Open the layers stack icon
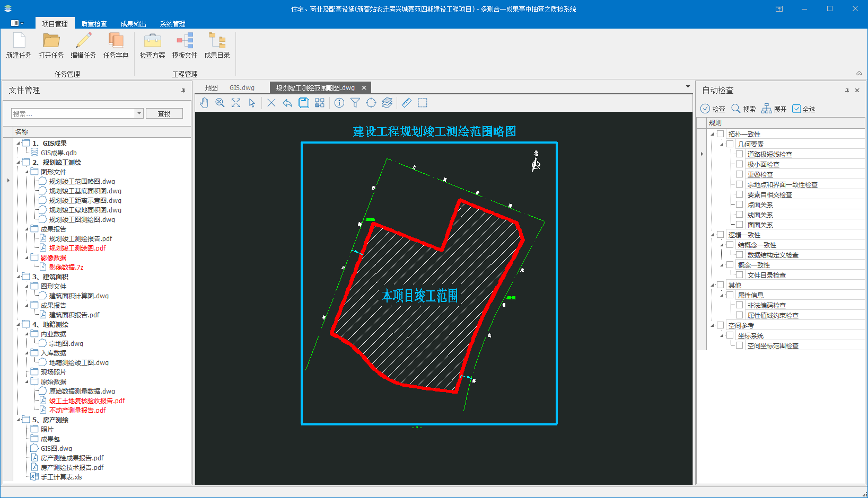This screenshot has height=498, width=868. coord(387,103)
